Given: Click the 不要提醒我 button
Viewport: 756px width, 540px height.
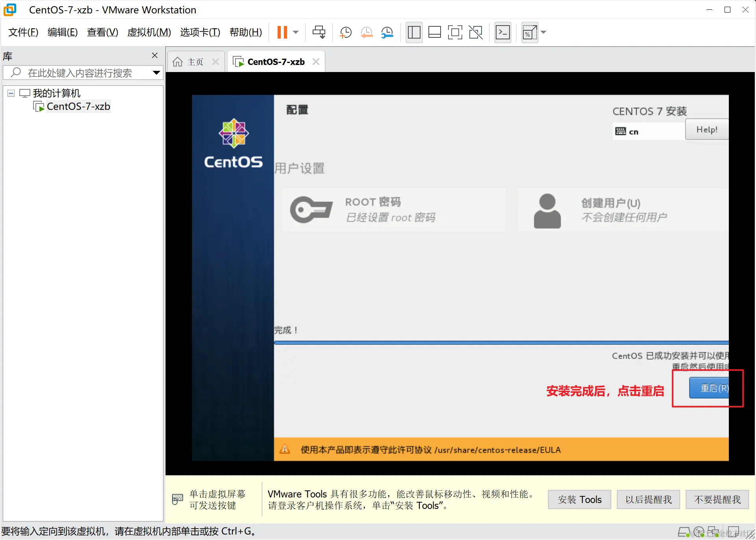Looking at the screenshot, I should [x=717, y=499].
